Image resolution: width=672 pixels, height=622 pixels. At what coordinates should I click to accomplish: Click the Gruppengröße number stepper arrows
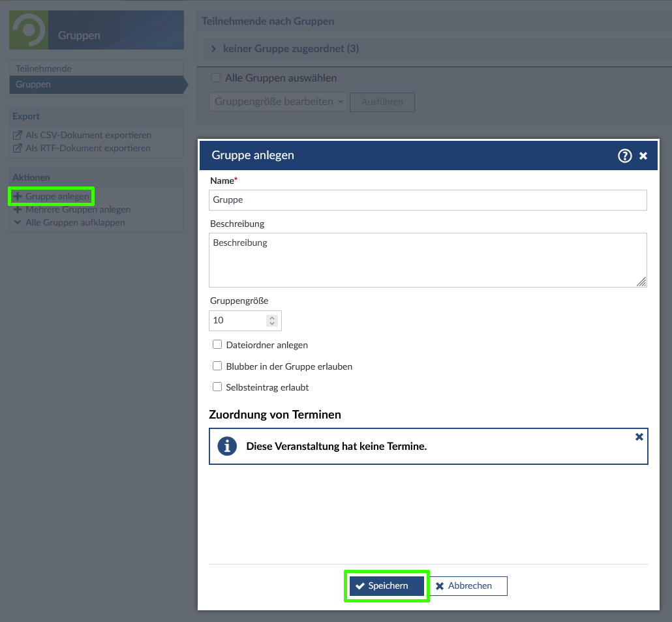(x=272, y=321)
